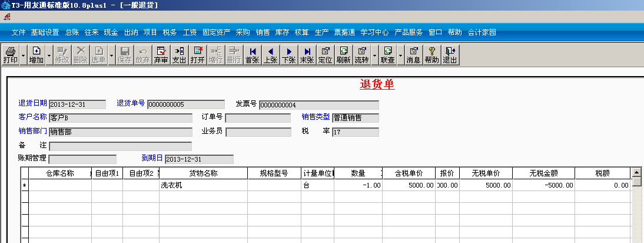Click the 保存 (Save) toolbar icon
The height and width of the screenshot is (243, 644).
pos(124,55)
